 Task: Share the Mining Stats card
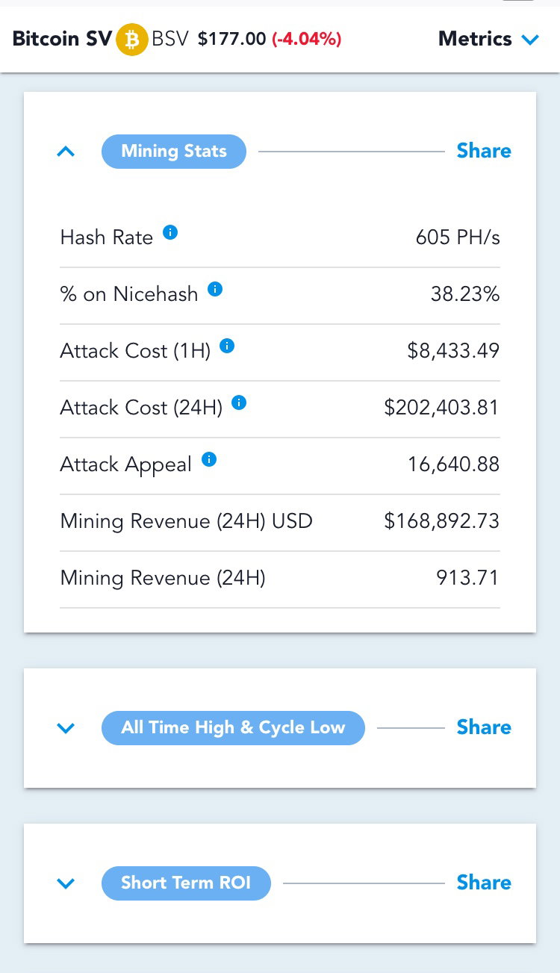(x=484, y=151)
